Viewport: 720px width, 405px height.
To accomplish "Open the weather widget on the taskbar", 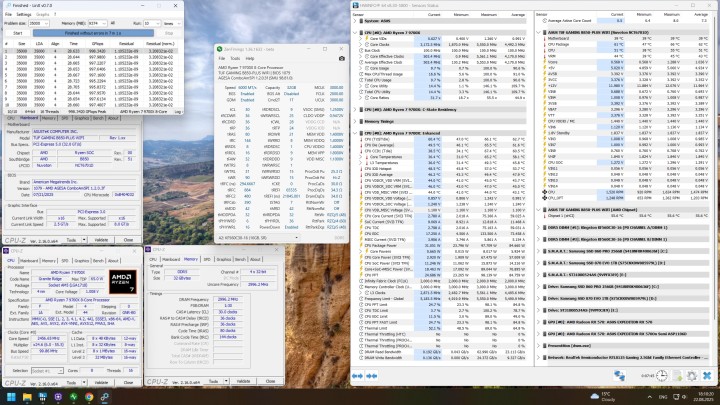I will point(604,397).
